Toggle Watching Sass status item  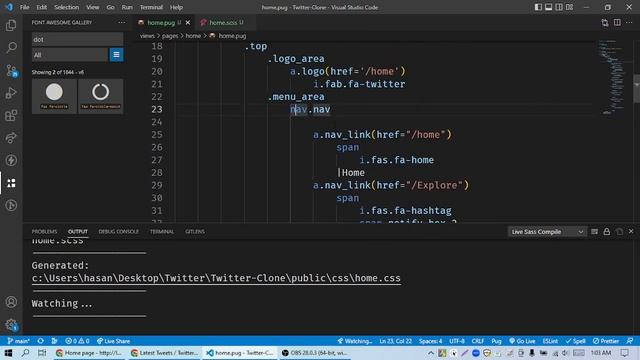tap(355, 341)
